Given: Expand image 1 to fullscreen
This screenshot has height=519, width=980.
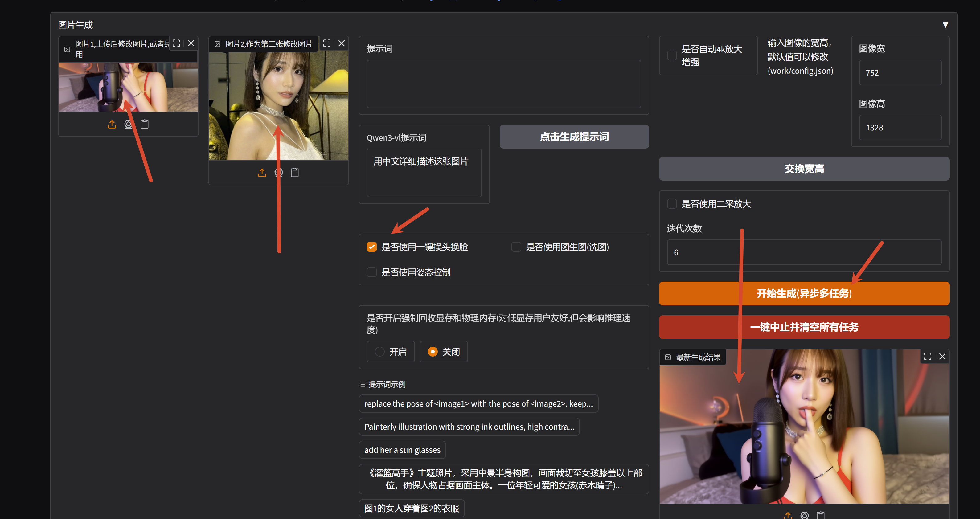Looking at the screenshot, I should click(176, 43).
